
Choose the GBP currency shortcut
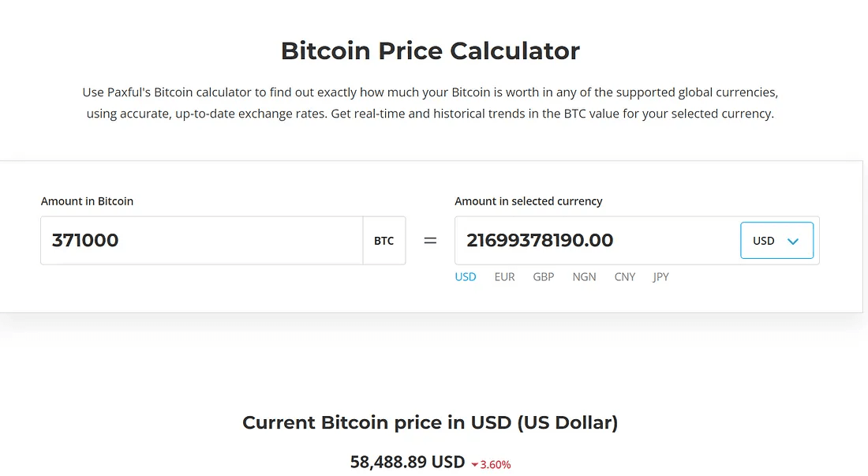(543, 277)
